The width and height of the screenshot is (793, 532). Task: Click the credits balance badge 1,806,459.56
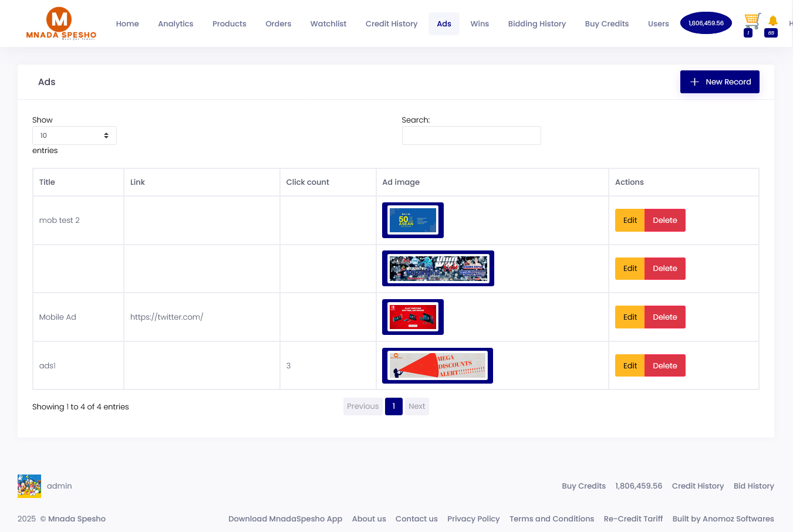tap(706, 23)
